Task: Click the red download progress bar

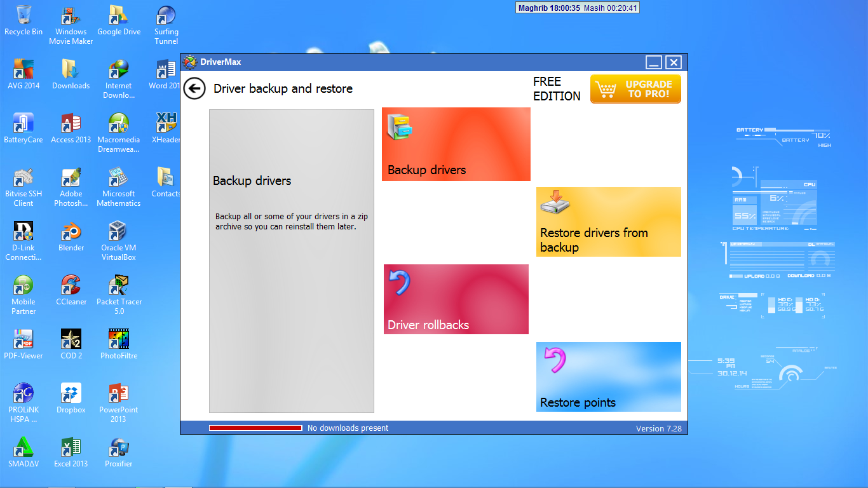Action: (255, 428)
